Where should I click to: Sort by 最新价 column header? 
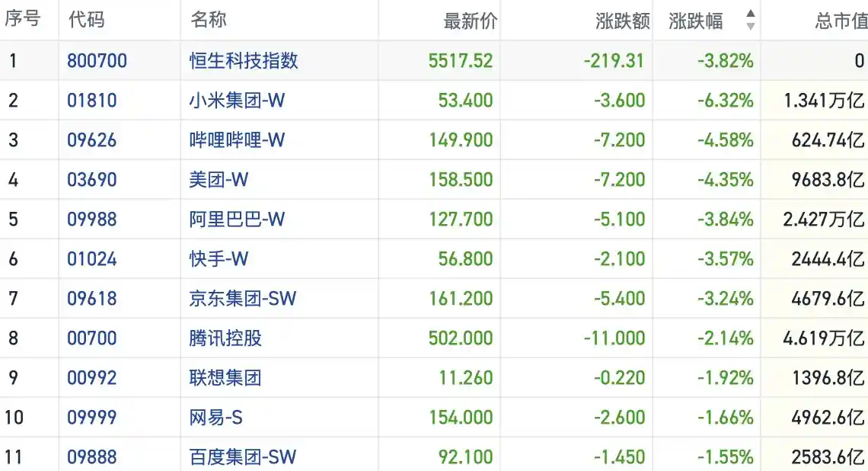tap(470, 21)
